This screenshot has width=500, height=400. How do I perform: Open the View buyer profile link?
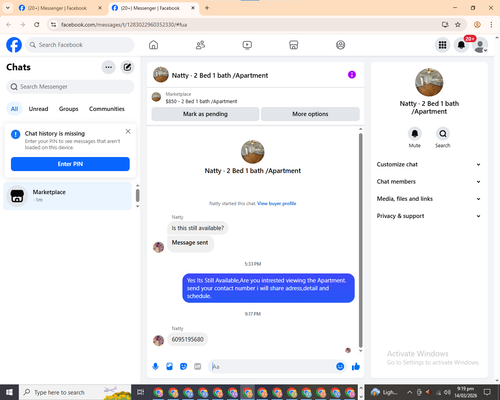click(x=277, y=203)
